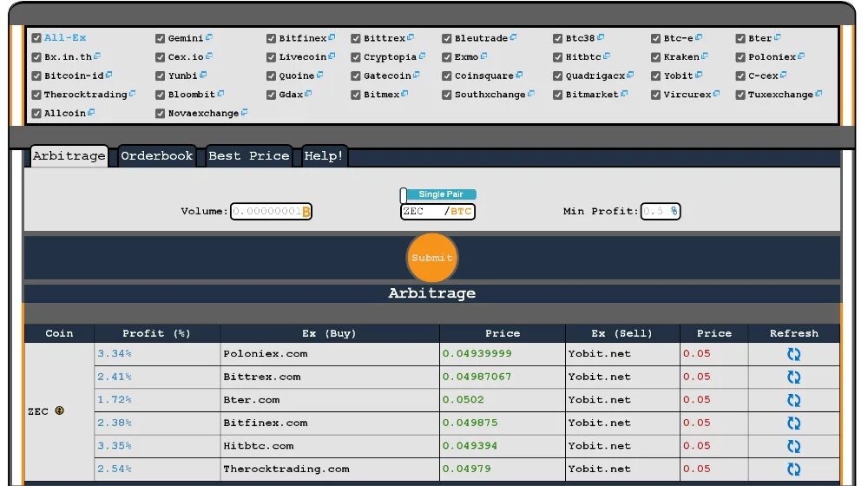
Task: Refresh the Hitbtc.com arbitrage row
Action: [x=794, y=446]
